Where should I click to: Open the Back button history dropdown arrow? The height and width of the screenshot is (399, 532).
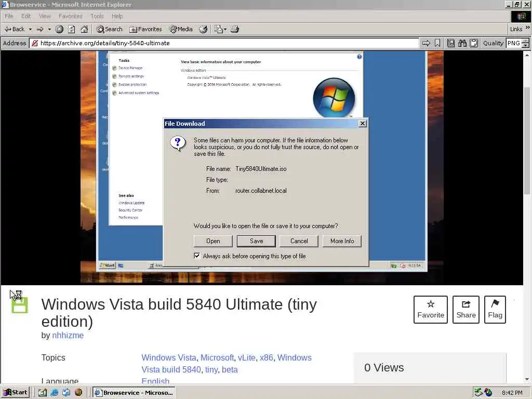coord(30,29)
